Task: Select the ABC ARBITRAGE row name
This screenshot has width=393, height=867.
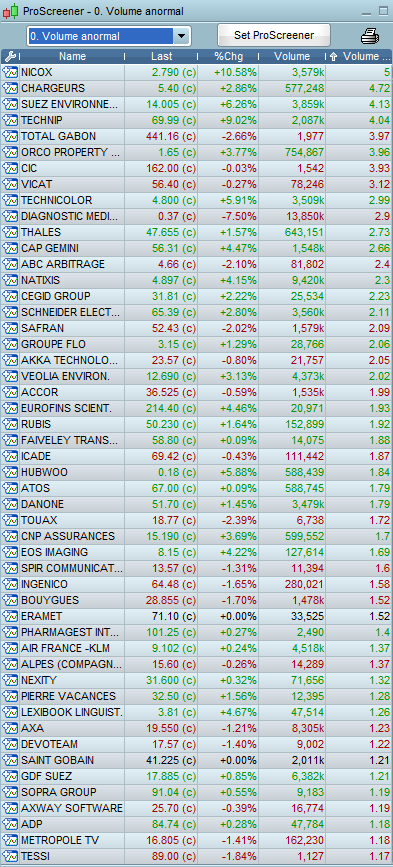Action: 63,264
